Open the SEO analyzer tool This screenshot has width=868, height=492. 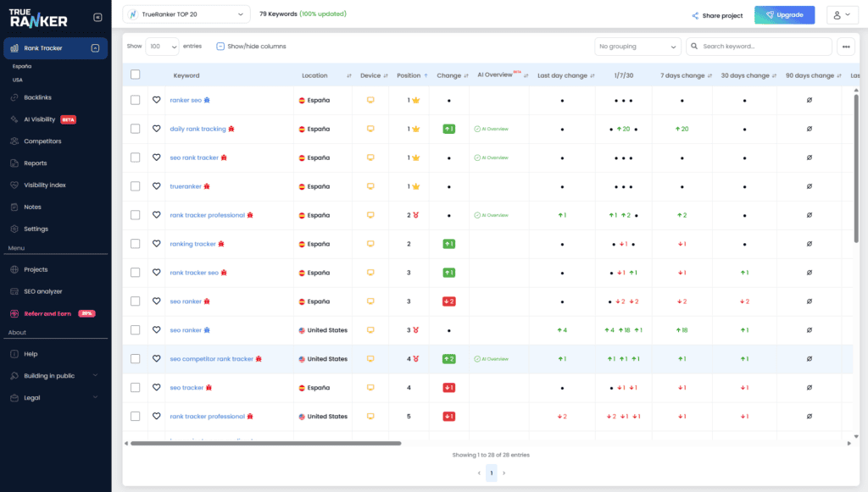[x=42, y=292]
